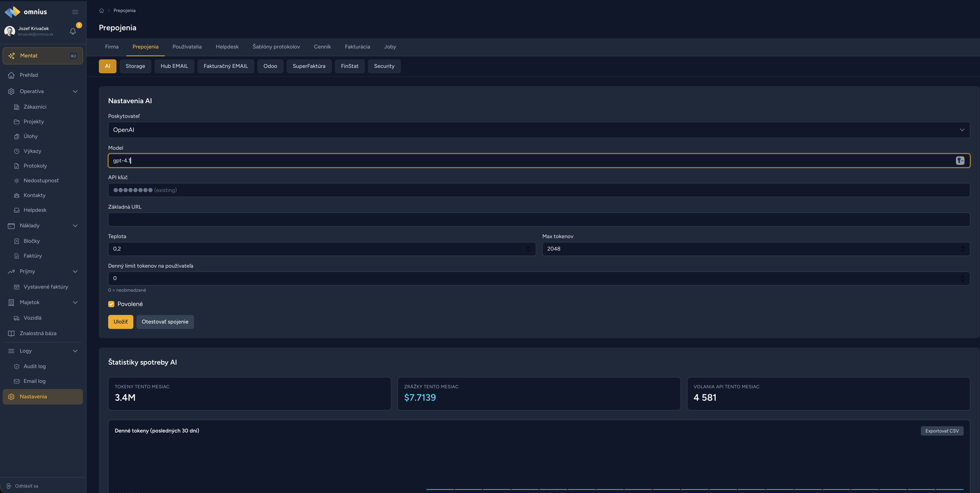Click Majetok building icon
980x493 pixels.
pos(11,302)
